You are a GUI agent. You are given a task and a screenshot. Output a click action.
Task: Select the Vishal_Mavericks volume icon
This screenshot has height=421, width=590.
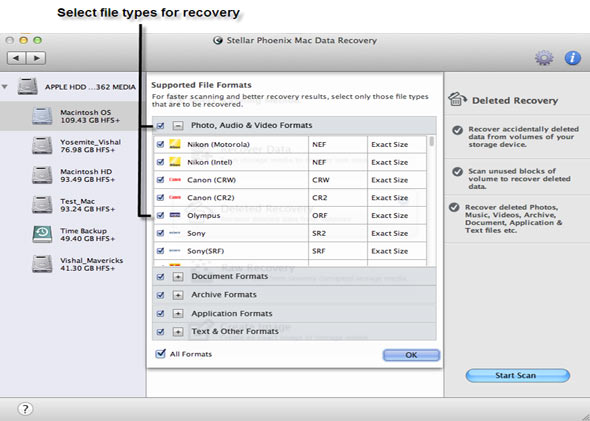coord(42,264)
